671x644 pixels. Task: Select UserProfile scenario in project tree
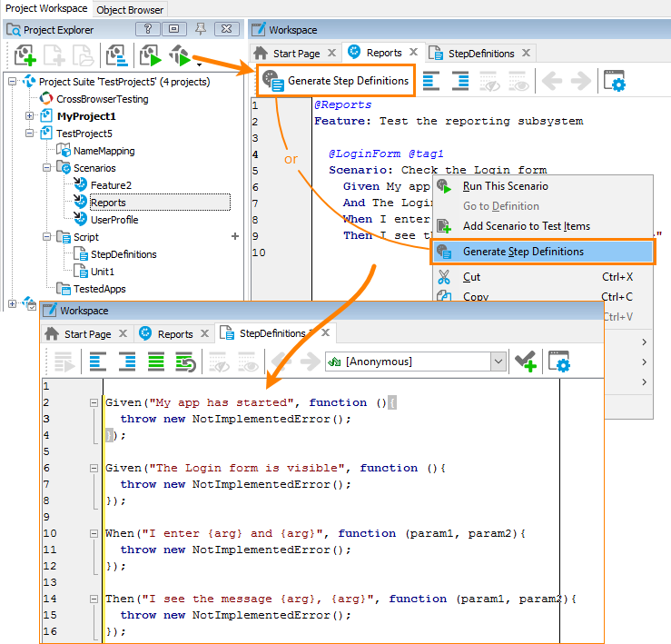coord(113,220)
